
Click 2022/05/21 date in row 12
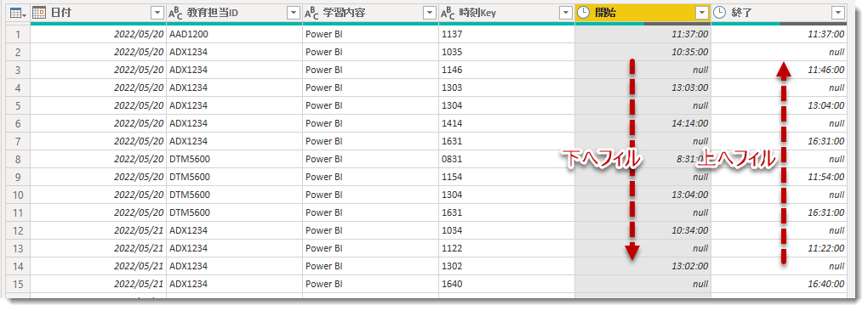[x=98, y=230]
